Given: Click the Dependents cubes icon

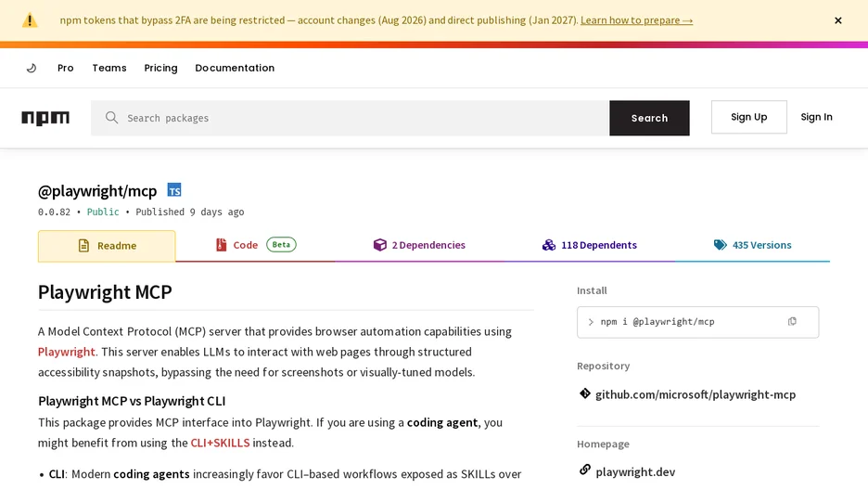Looking at the screenshot, I should pos(549,245).
